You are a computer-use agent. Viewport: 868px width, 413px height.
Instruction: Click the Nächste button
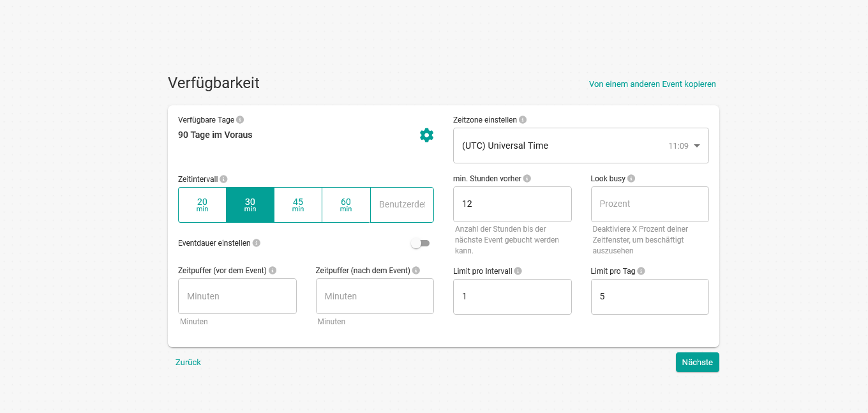point(697,362)
